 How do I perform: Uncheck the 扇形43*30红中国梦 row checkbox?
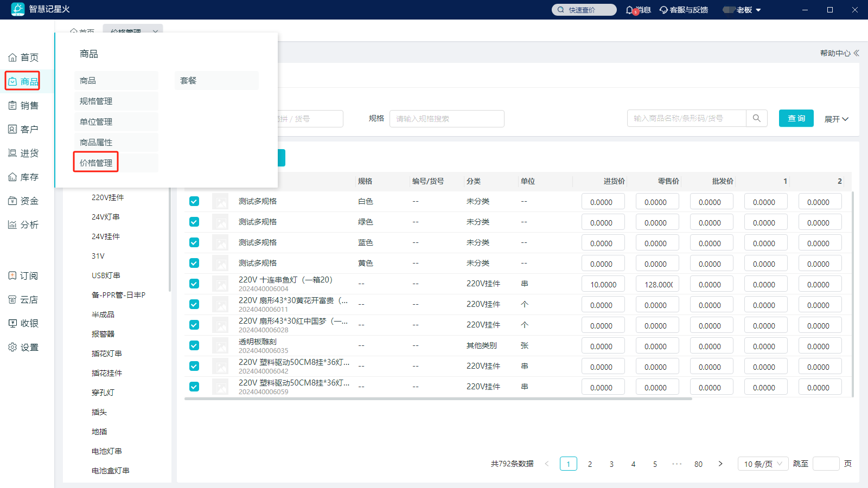tap(194, 325)
